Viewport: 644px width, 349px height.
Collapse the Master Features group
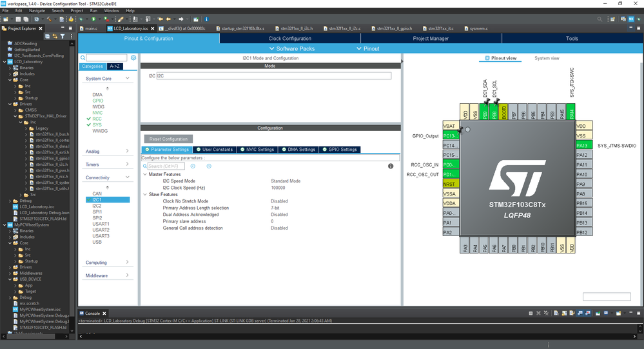[x=144, y=174]
